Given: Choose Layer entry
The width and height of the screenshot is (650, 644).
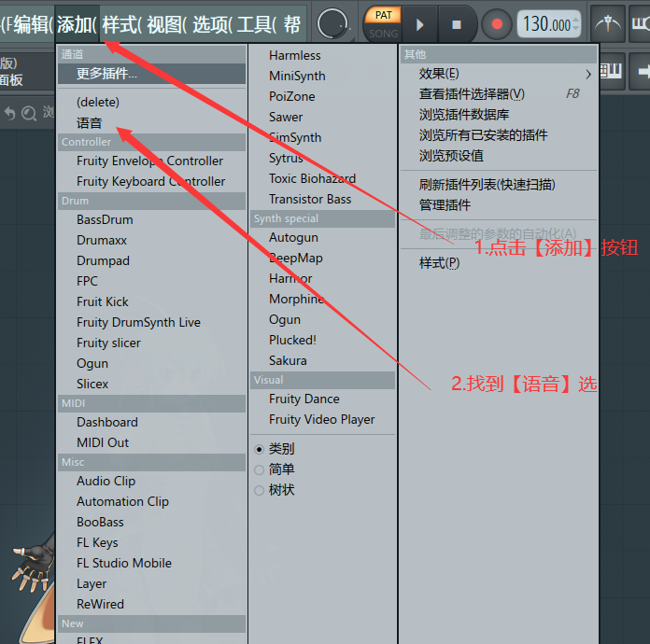Looking at the screenshot, I should 151,583.
